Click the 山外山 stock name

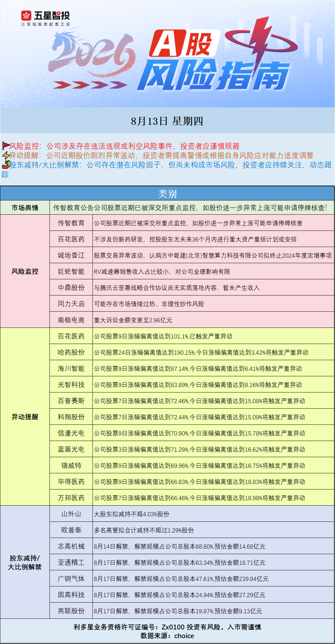71,514
